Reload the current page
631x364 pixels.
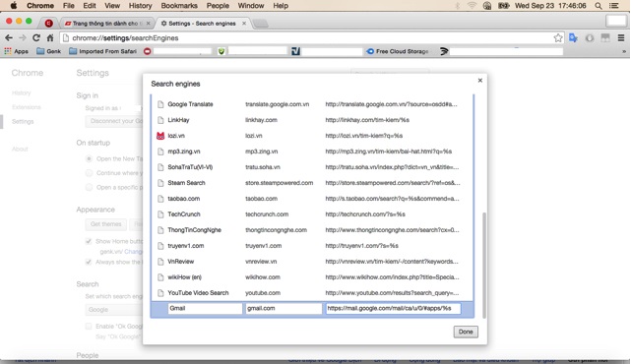(36, 37)
